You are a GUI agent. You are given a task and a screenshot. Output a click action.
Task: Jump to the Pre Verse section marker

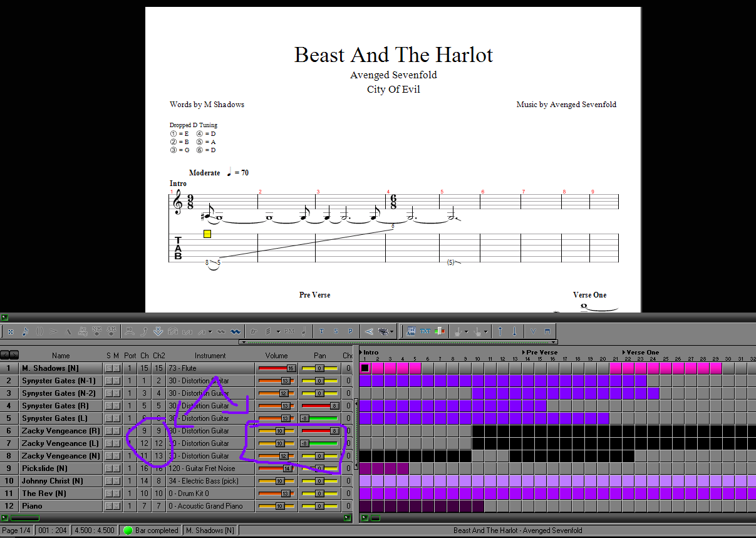(540, 352)
